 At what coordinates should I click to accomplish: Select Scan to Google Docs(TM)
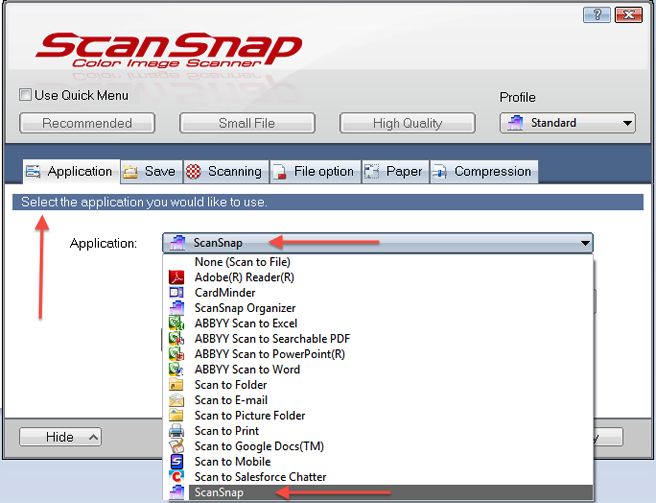pos(378,446)
